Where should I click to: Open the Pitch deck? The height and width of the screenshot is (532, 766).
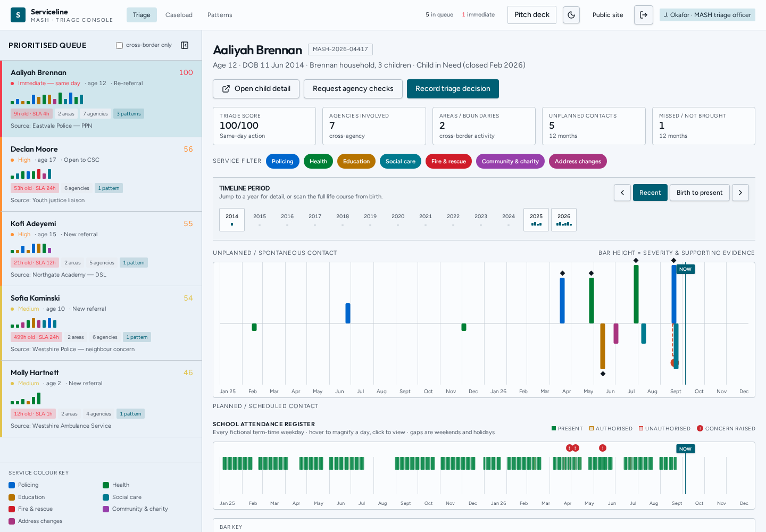(x=532, y=15)
